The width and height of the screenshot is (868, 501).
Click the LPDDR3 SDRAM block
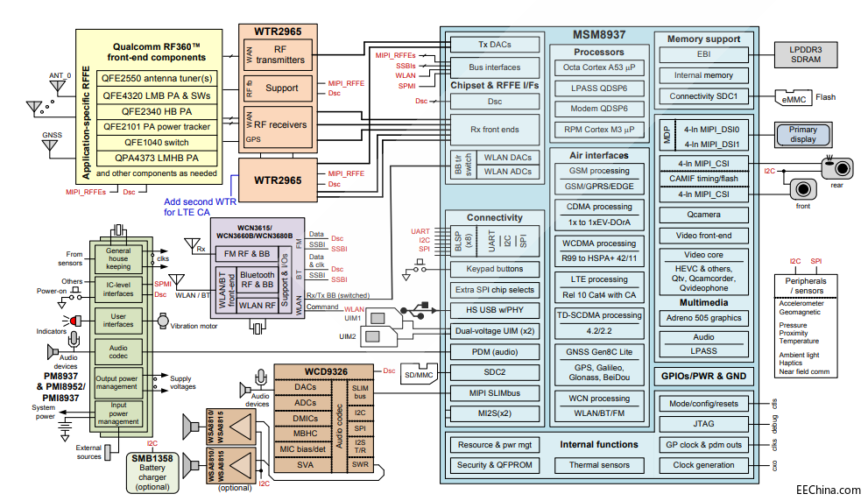pyautogui.click(x=808, y=54)
